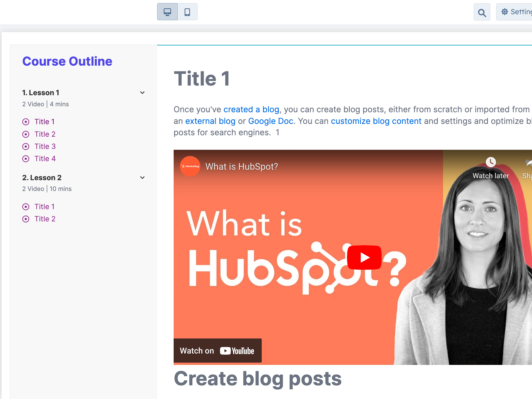The image size is (532, 399).
Task: Switch to mobile preview mode
Action: tap(187, 12)
